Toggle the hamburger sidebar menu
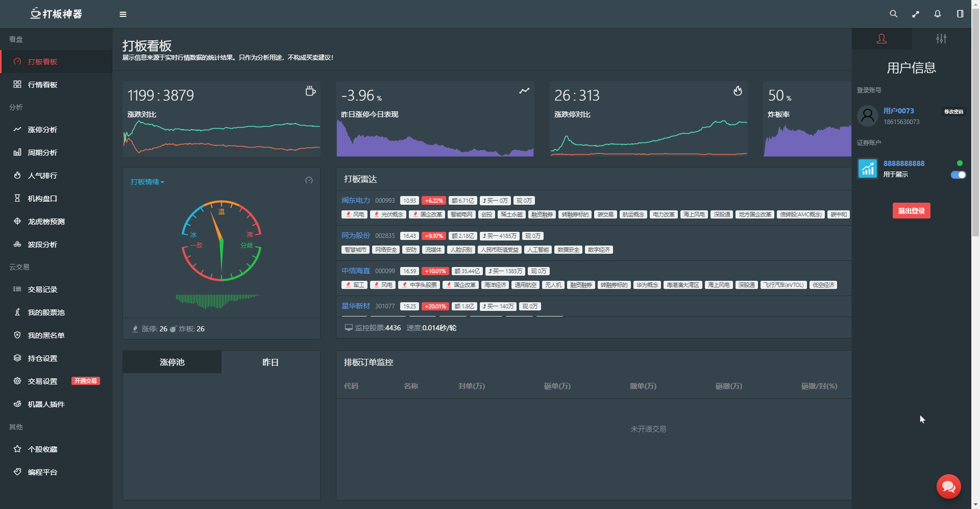Image resolution: width=980 pixels, height=509 pixels. point(123,14)
